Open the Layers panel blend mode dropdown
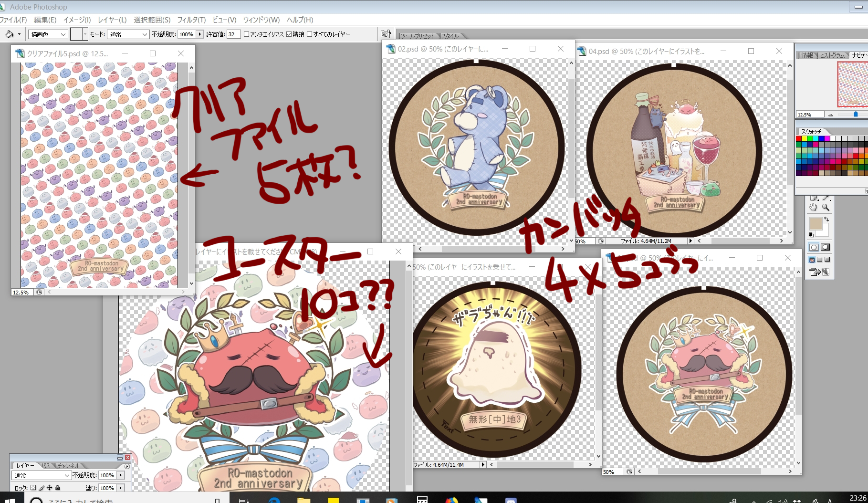The image size is (868, 503). [42, 475]
